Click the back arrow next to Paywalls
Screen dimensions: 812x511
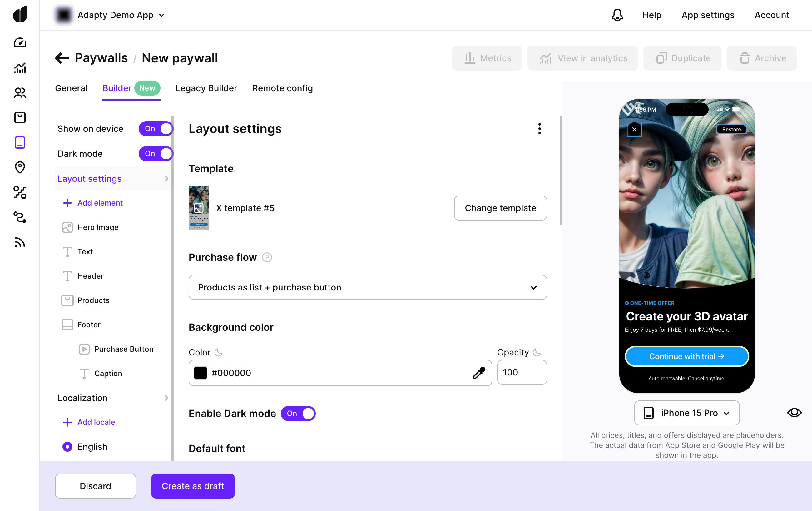click(x=62, y=58)
